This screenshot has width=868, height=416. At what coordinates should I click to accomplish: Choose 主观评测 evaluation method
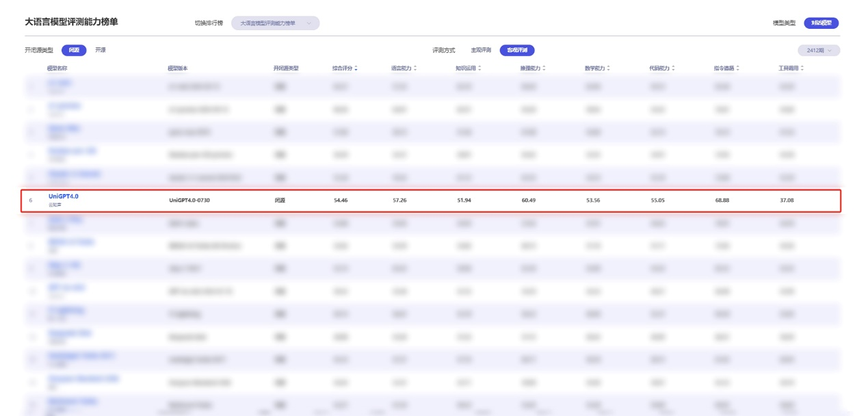tap(481, 50)
